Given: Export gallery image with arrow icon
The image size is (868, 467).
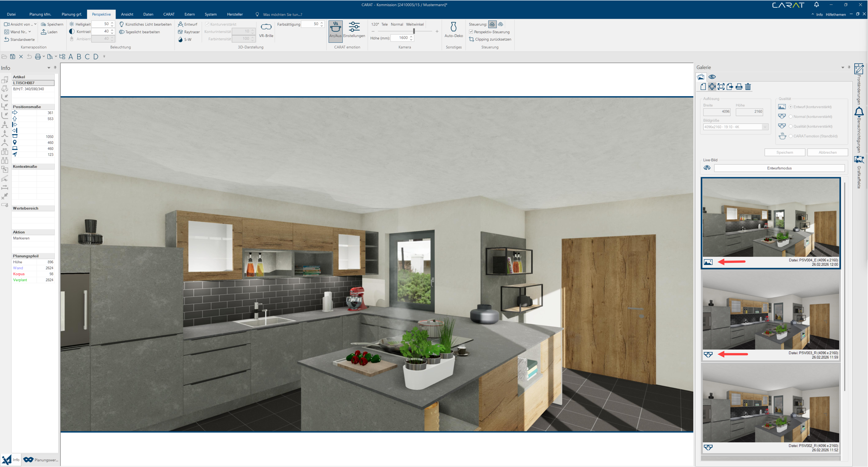Looking at the screenshot, I should pyautogui.click(x=730, y=87).
